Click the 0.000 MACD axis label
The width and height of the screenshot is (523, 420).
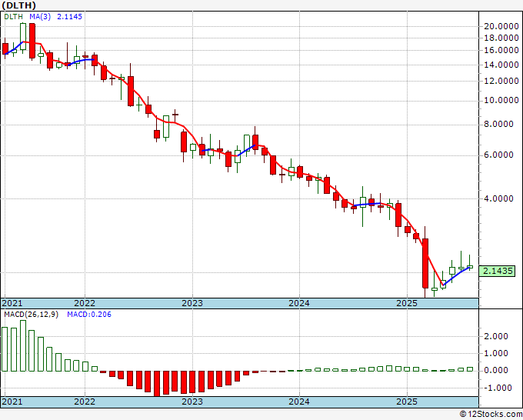tap(498, 370)
